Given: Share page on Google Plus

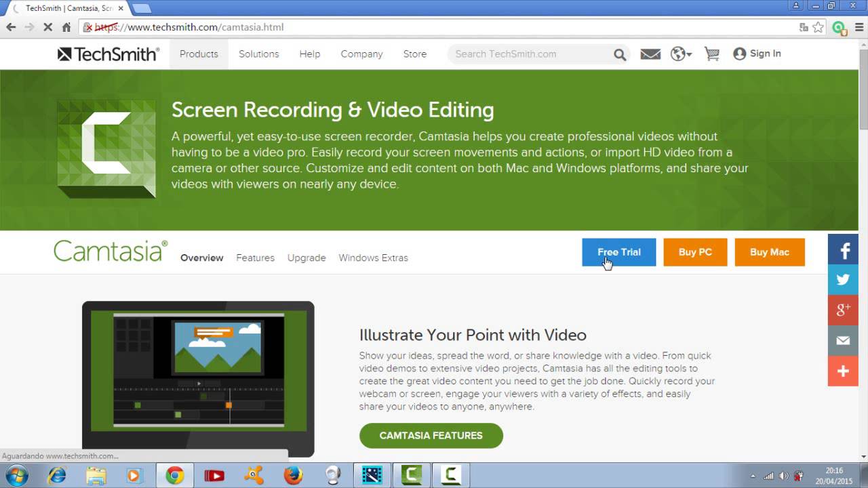Looking at the screenshot, I should point(843,310).
